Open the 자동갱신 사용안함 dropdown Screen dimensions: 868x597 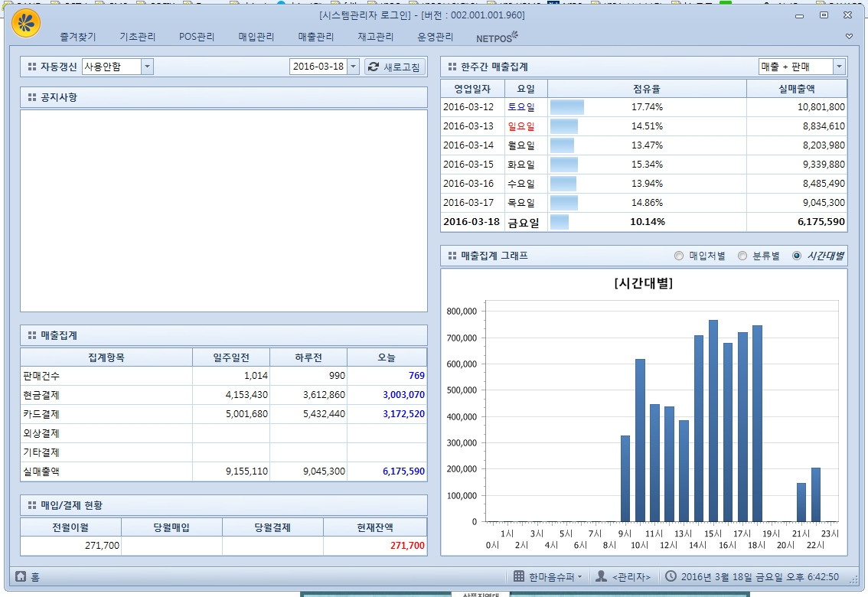coord(147,67)
